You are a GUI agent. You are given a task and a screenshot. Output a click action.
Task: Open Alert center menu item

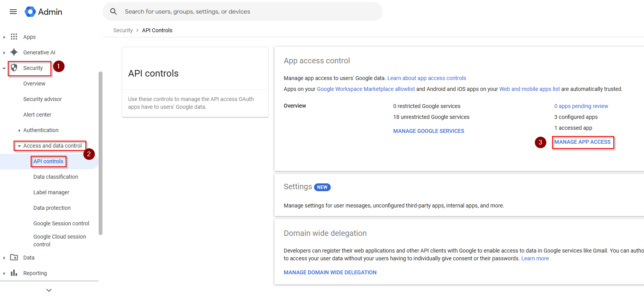pos(37,115)
